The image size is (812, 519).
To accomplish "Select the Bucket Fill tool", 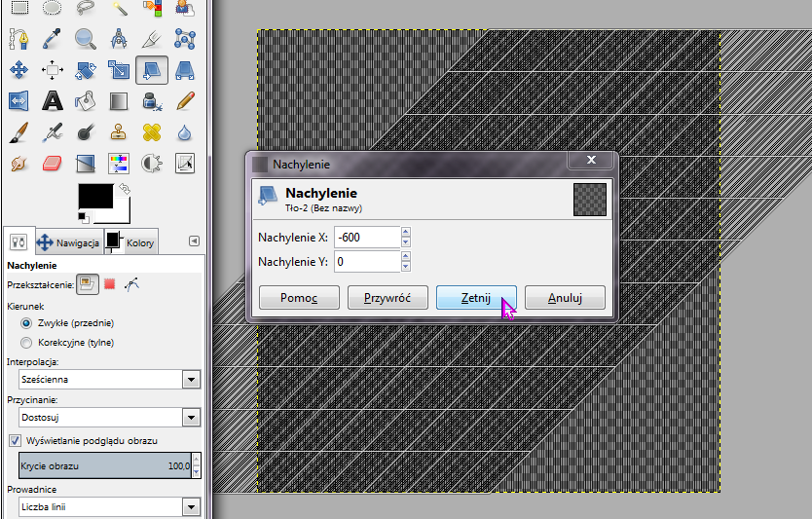I will point(86,100).
